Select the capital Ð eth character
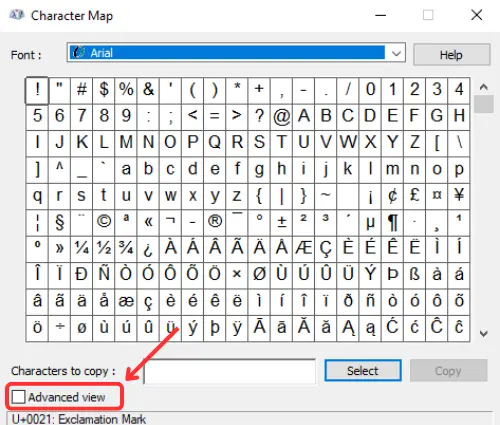 click(82, 275)
